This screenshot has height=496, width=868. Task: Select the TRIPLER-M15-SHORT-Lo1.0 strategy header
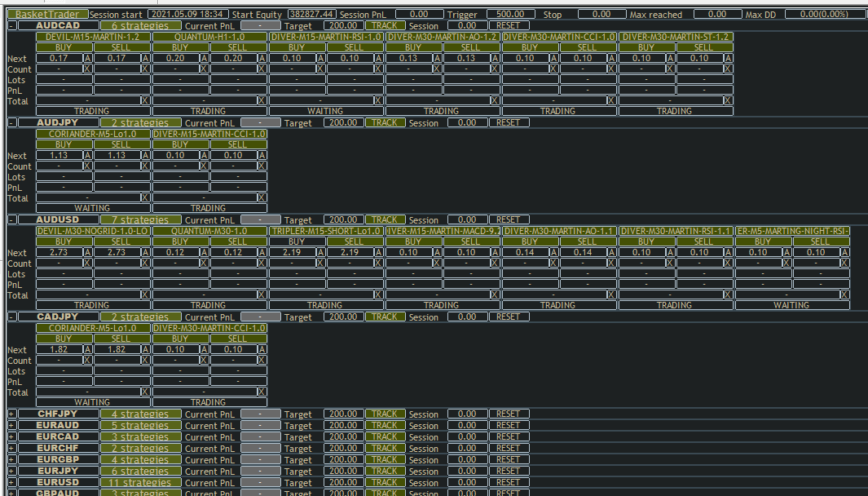pyautogui.click(x=326, y=231)
